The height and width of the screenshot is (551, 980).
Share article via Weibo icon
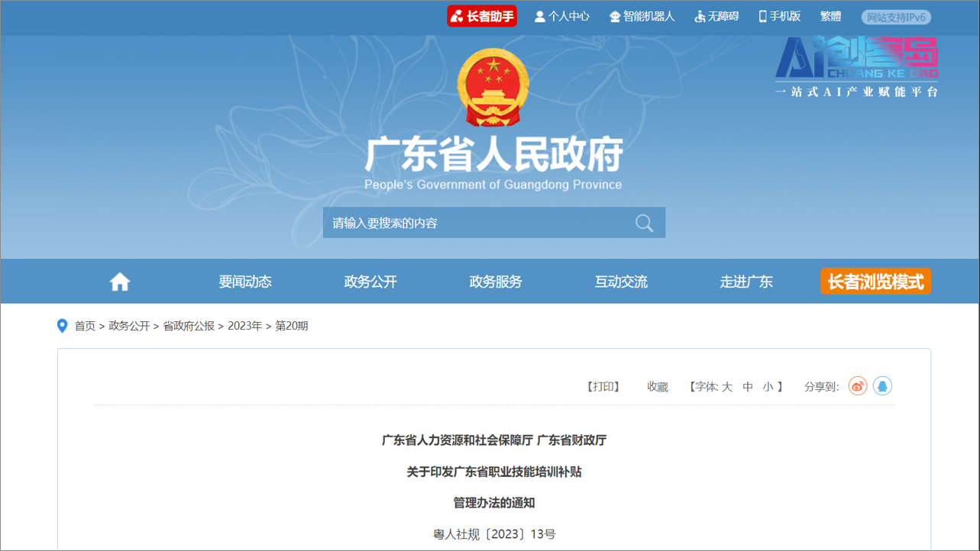pos(858,386)
